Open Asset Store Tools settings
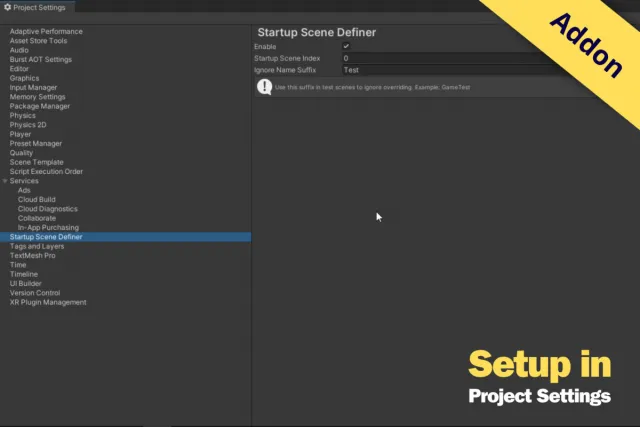 click(x=38, y=41)
